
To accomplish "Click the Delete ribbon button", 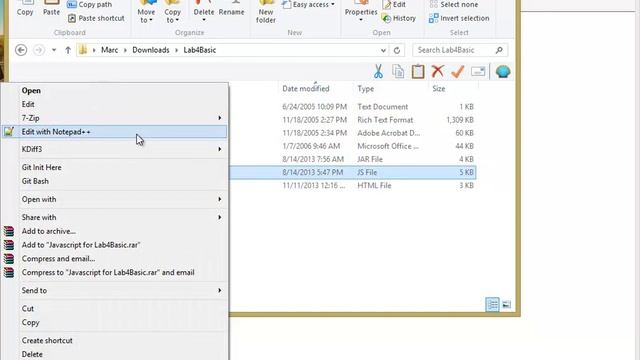I will point(204,12).
